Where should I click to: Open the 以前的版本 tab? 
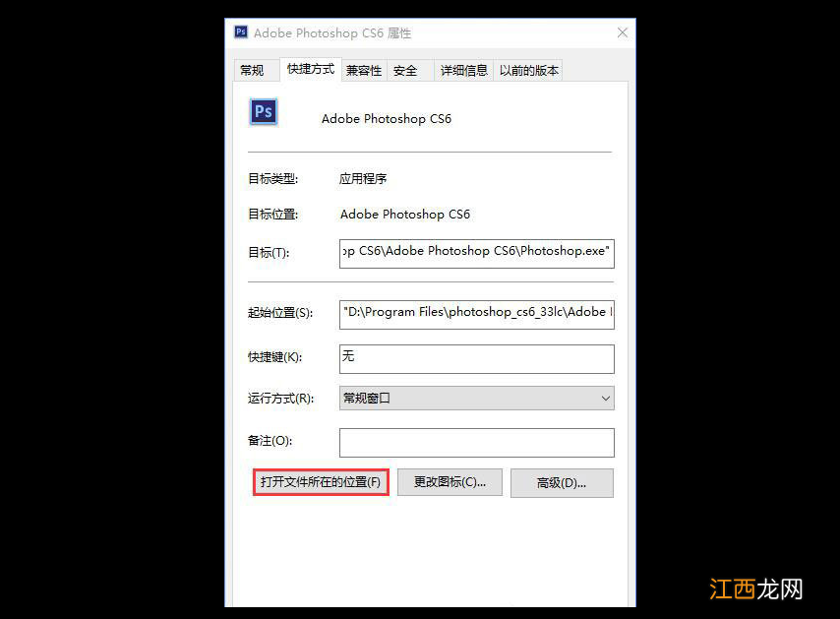pos(528,70)
